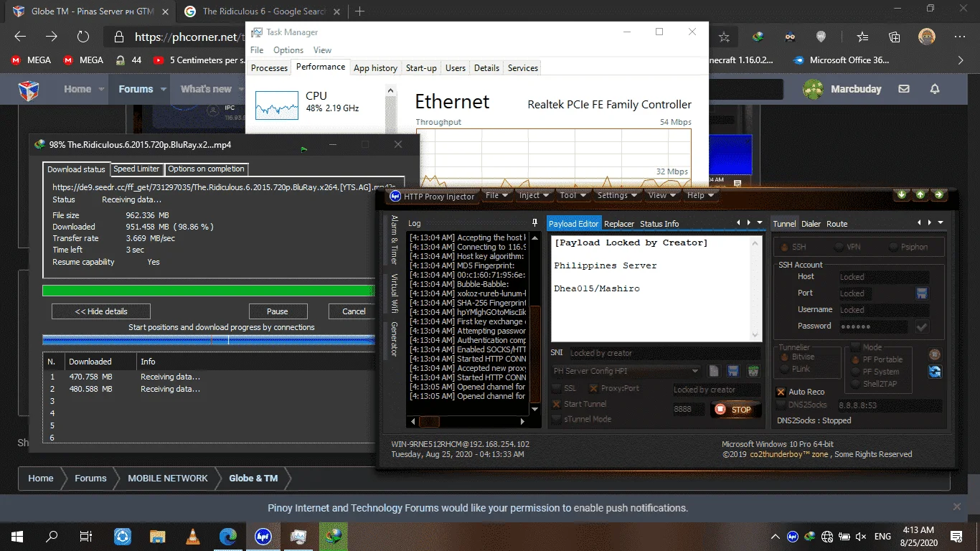Pause the download

[x=278, y=311]
